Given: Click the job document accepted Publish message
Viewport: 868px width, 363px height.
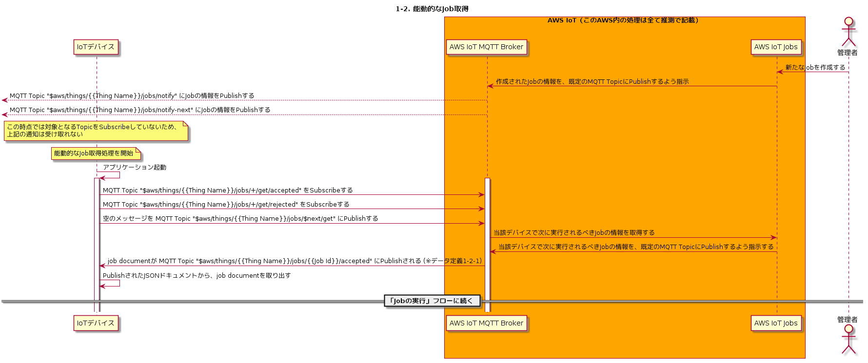Looking at the screenshot, I should point(295,261).
